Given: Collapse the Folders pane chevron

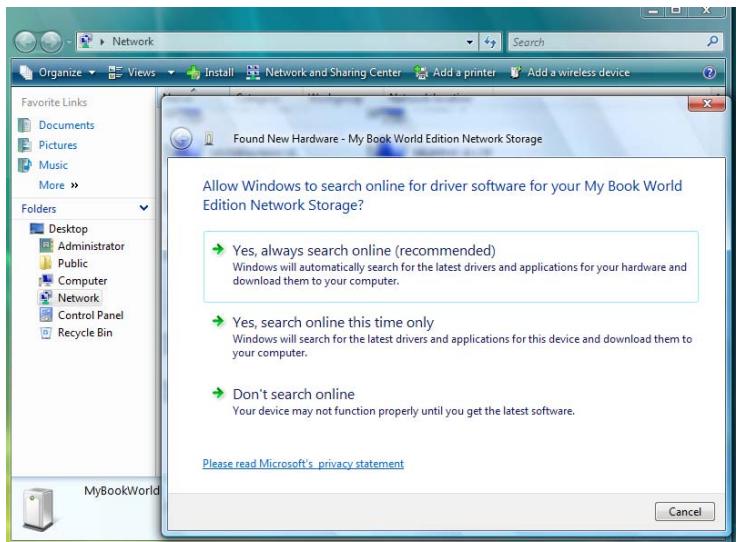Looking at the screenshot, I should pos(144,207).
